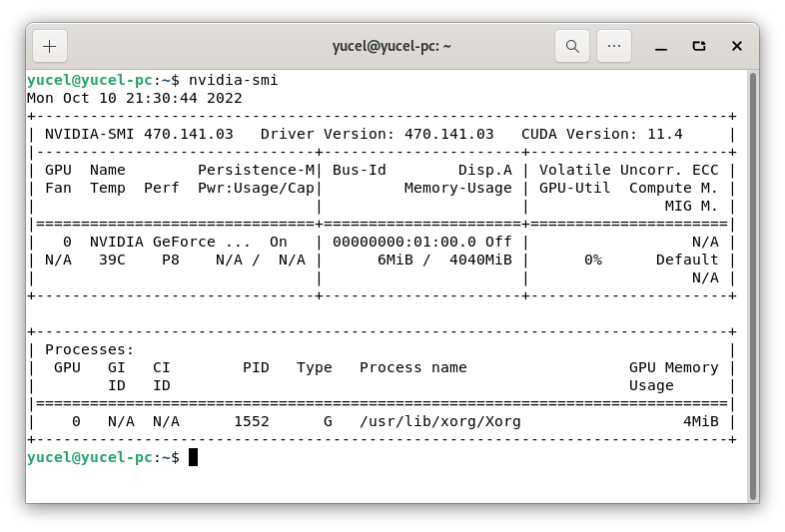The height and width of the screenshot is (532, 785).
Task: Click the process path '/usr/lib/xorg/Xorg'
Action: 440,422
